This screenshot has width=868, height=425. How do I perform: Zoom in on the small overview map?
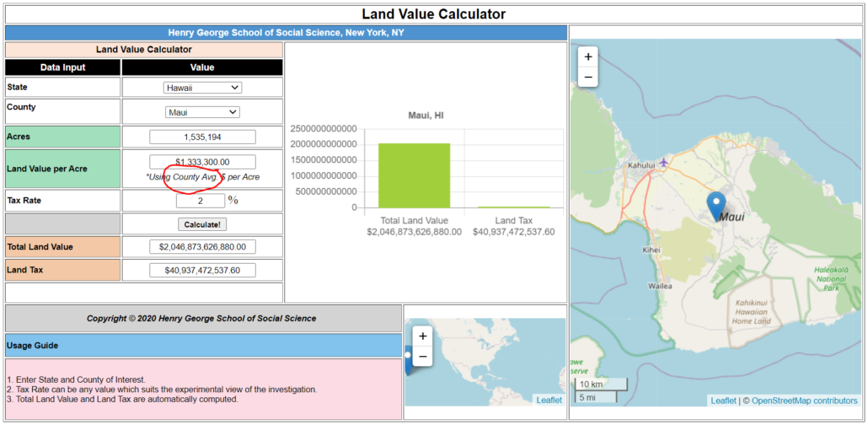pyautogui.click(x=423, y=336)
